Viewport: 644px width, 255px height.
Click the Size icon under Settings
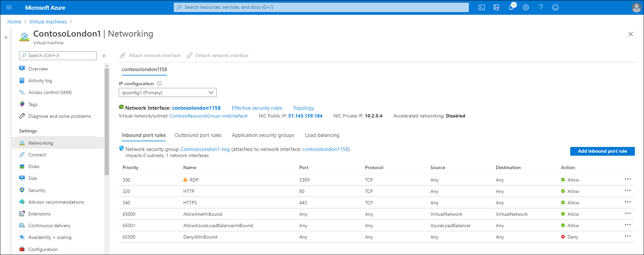22,178
